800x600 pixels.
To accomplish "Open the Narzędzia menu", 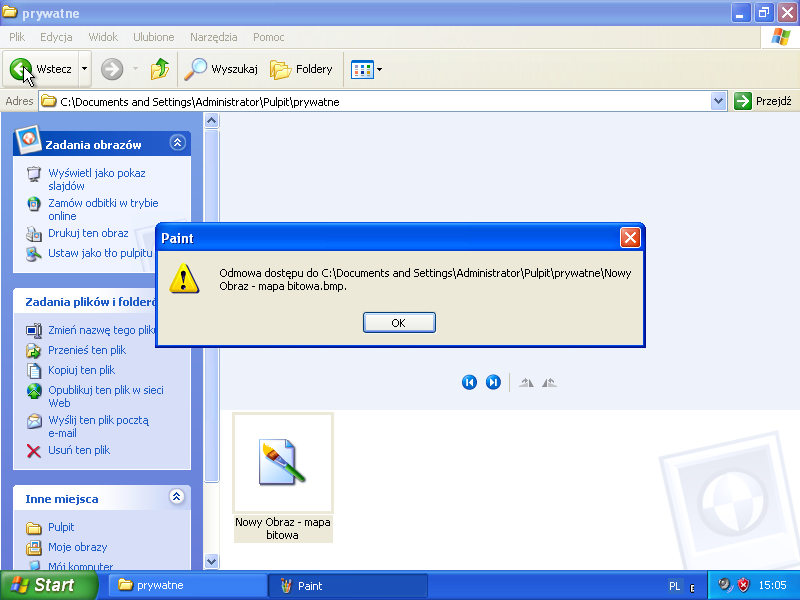I will (x=214, y=37).
